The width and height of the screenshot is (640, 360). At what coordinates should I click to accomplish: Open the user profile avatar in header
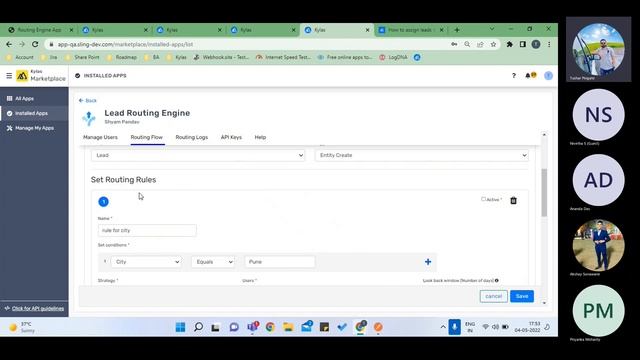point(548,76)
